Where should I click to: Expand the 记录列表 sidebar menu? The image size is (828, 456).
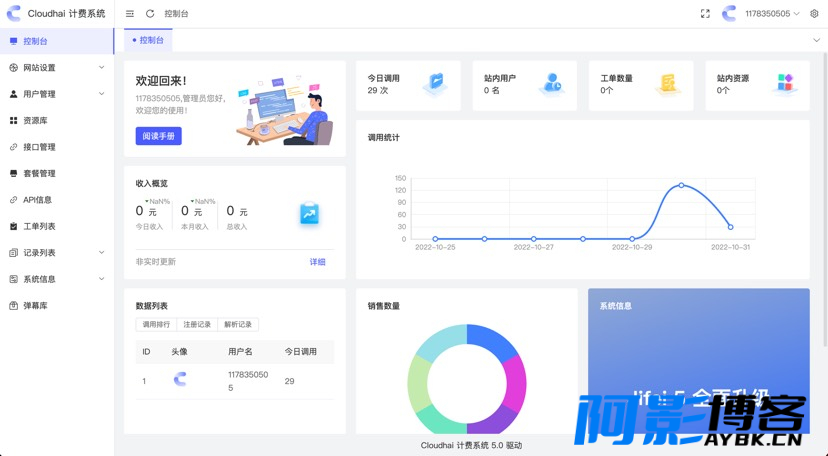click(57, 253)
